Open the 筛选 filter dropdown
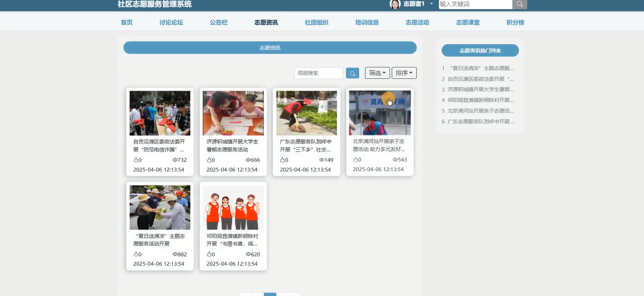 377,73
